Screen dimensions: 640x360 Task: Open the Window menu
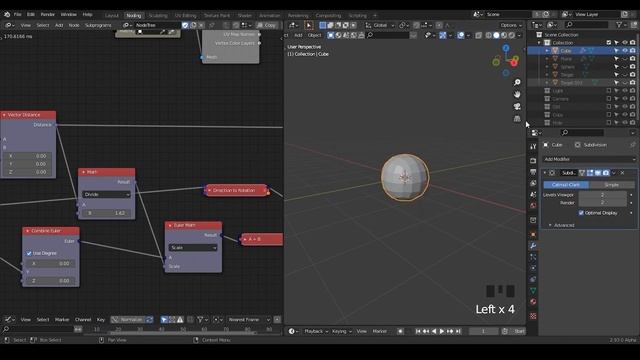click(69, 14)
